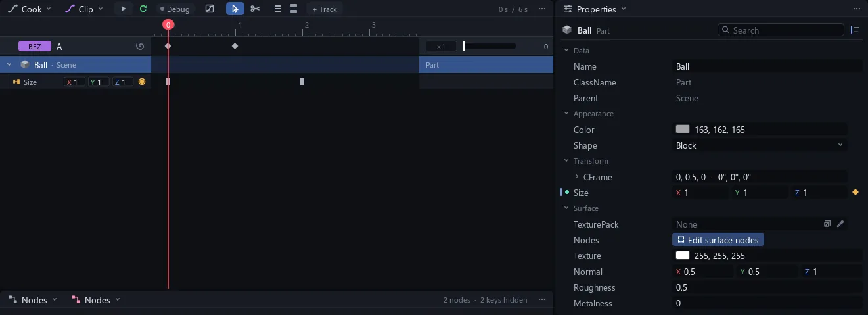Open the second Nodes panel dropdown

96,300
